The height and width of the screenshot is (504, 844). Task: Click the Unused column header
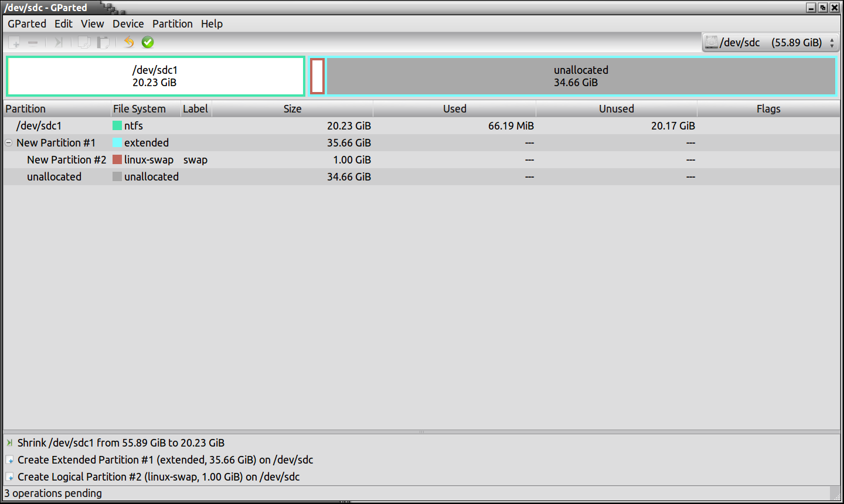tap(617, 109)
